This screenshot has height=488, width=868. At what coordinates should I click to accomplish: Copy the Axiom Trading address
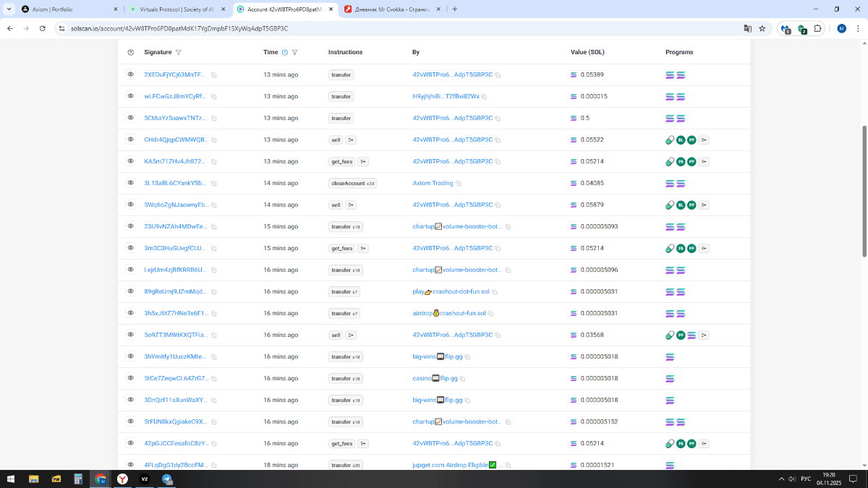[x=459, y=184]
